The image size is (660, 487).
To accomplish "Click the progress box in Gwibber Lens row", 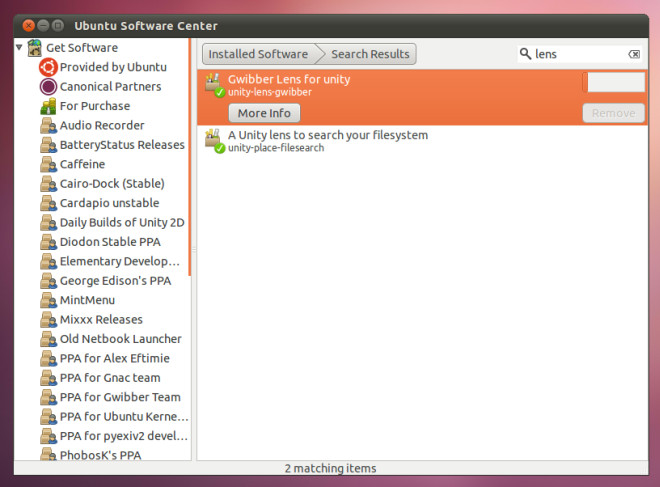I will coord(614,82).
